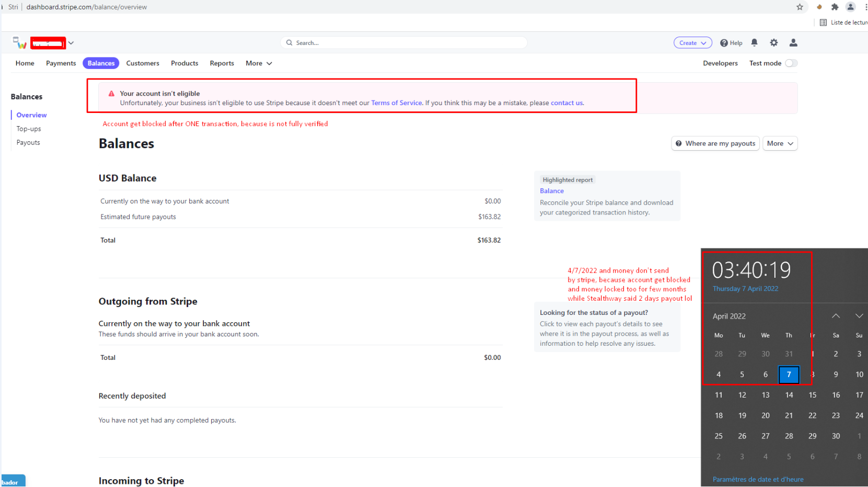Open the Liste de lecture reading list
868x487 pixels.
(843, 22)
